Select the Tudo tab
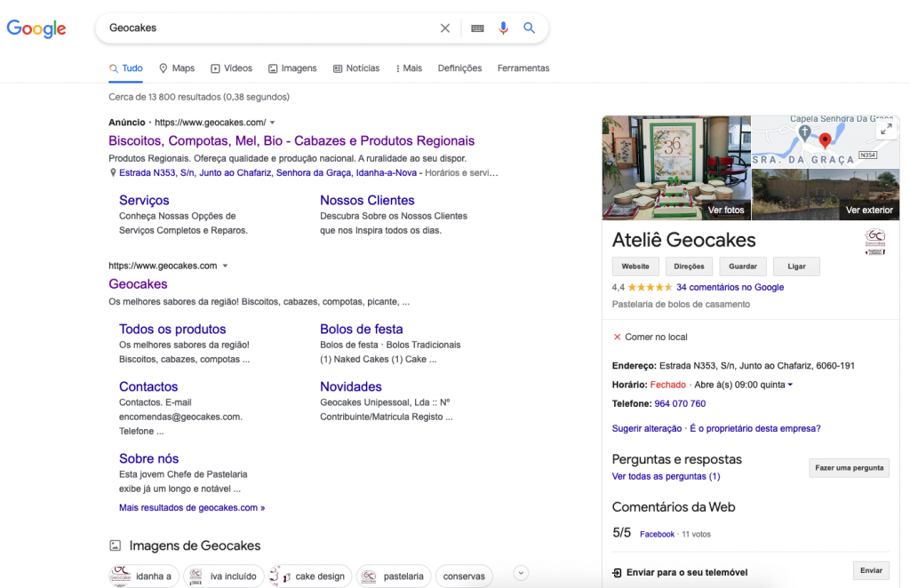910x588 pixels. (125, 68)
